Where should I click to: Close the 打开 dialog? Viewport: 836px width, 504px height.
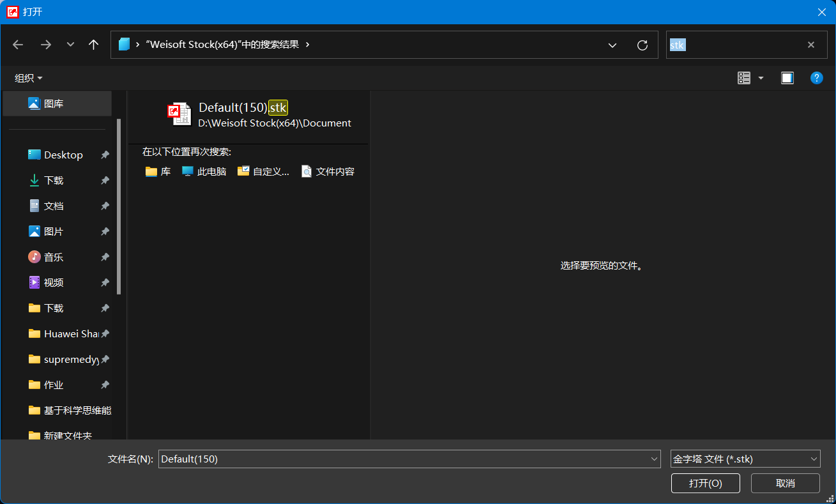click(821, 12)
